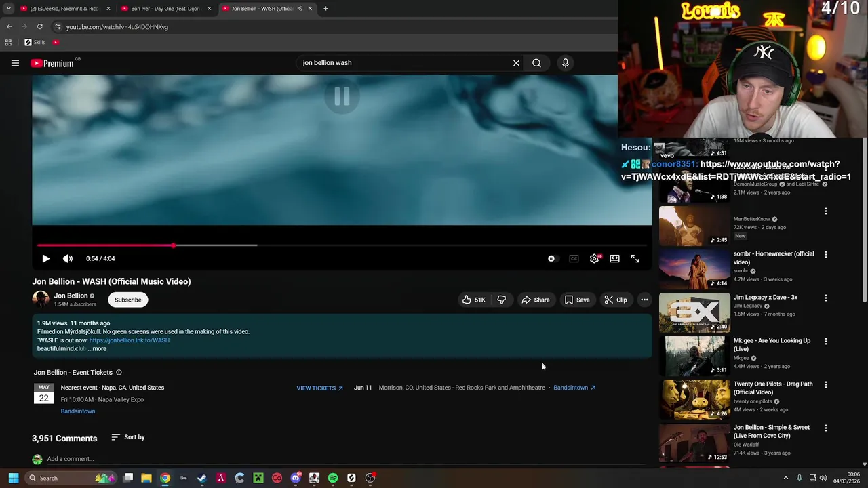
Task: Open File Explorer from the taskbar
Action: tap(146, 478)
